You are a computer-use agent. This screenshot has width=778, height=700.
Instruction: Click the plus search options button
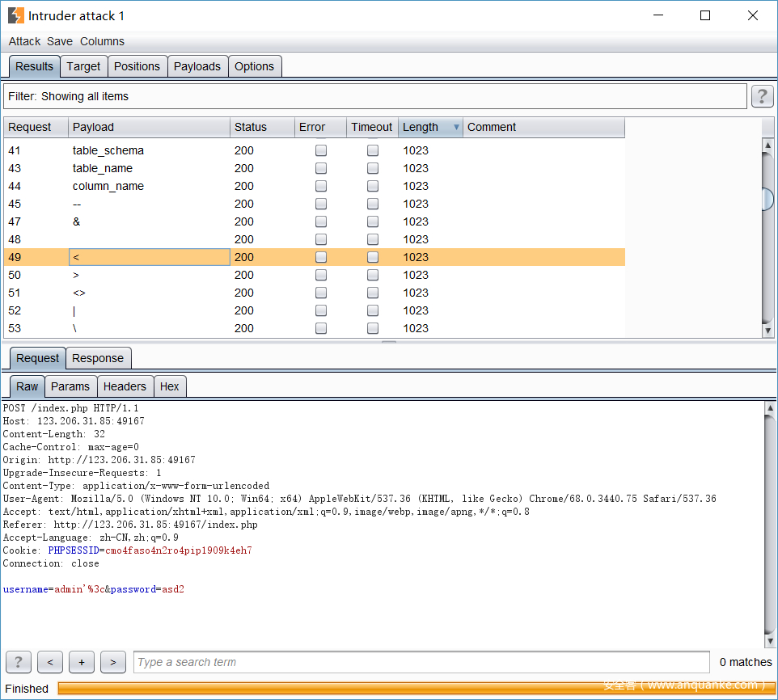82,662
